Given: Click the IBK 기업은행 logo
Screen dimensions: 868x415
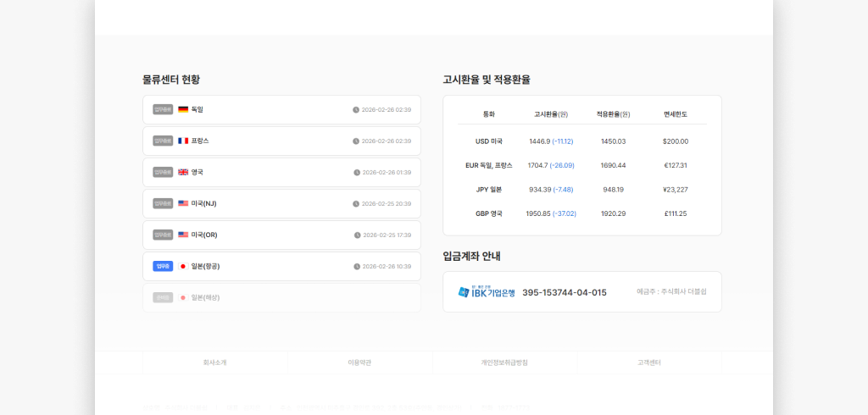Looking at the screenshot, I should 487,291.
